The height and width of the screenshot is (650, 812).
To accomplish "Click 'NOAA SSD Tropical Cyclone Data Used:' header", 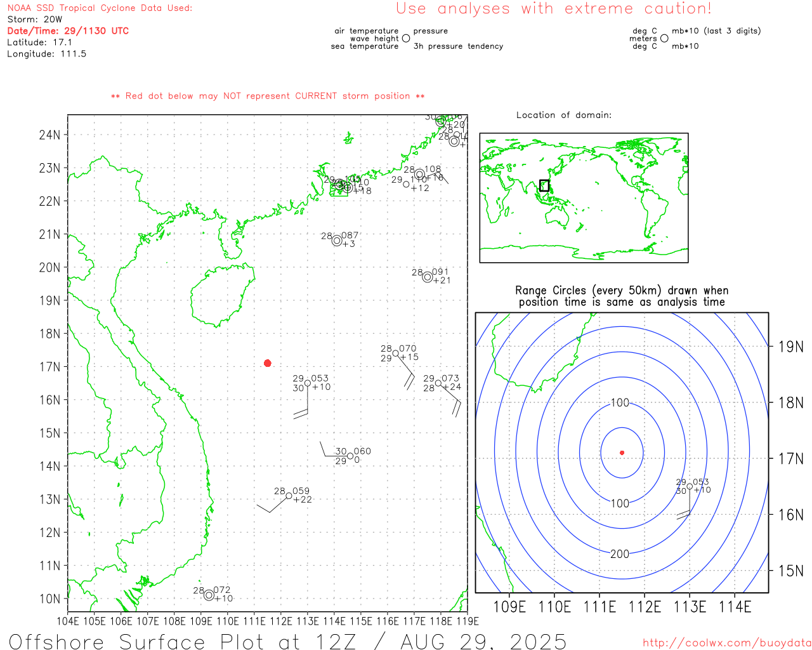I will click(x=100, y=8).
